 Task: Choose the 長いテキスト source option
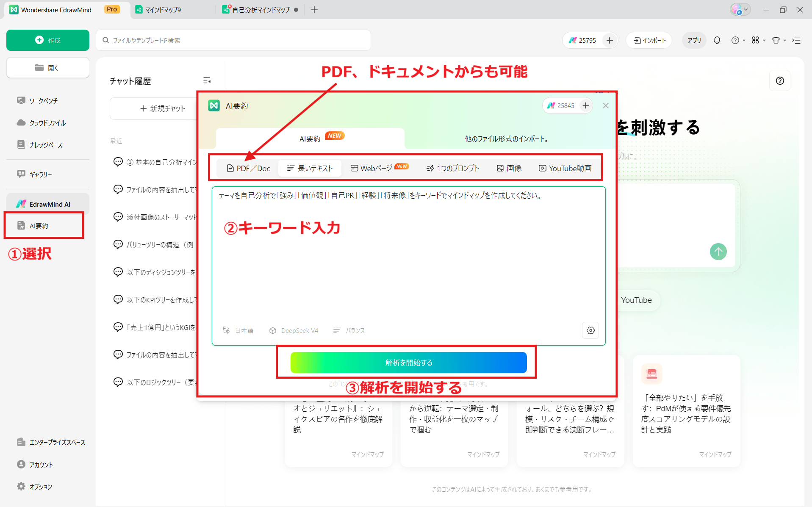pyautogui.click(x=310, y=168)
